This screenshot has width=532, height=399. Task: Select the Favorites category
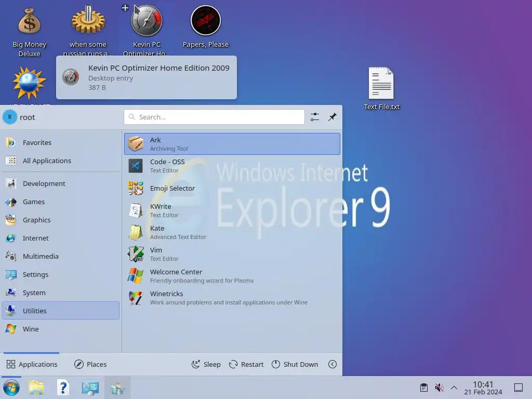[x=61, y=142]
